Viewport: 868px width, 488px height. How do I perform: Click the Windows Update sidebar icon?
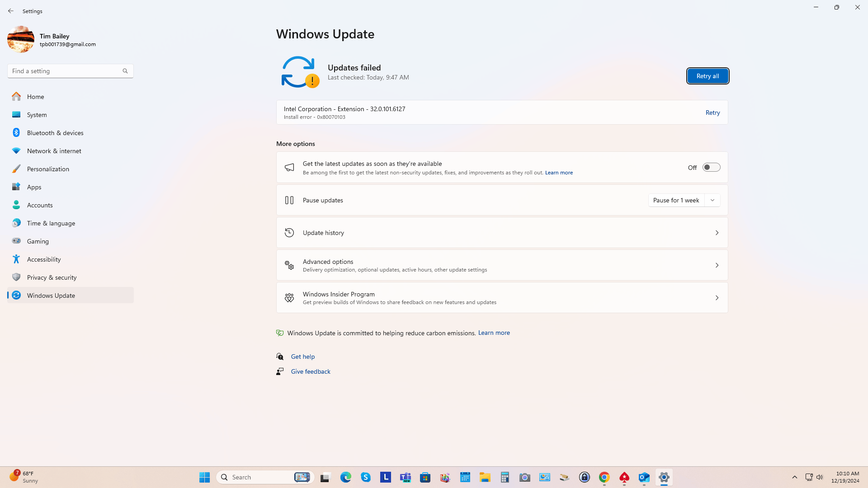point(16,295)
